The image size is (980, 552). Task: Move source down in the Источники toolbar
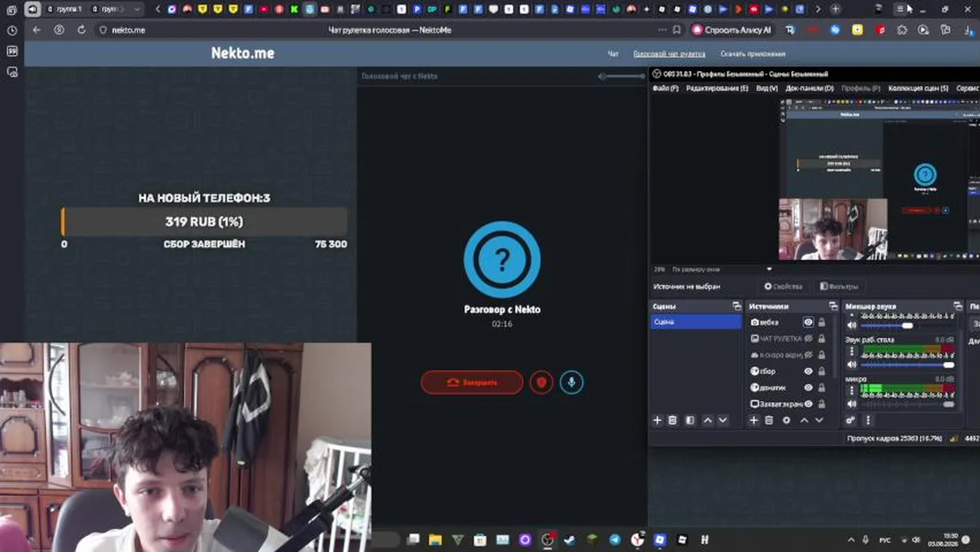tap(819, 420)
